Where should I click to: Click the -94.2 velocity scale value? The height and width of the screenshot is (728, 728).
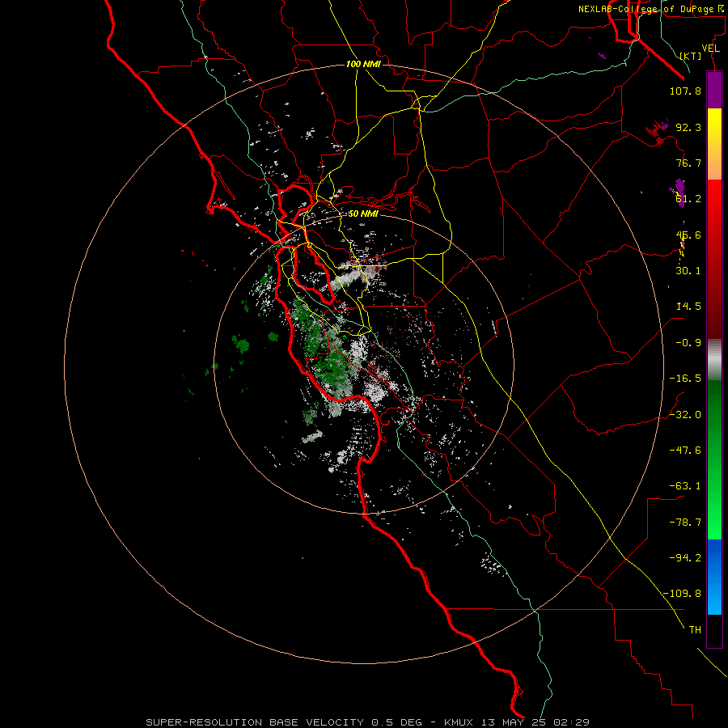(685, 558)
